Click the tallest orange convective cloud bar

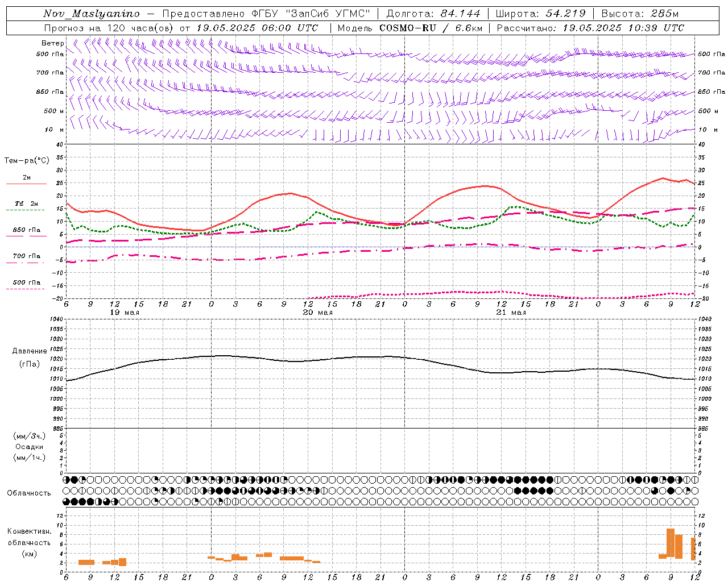pos(671,543)
